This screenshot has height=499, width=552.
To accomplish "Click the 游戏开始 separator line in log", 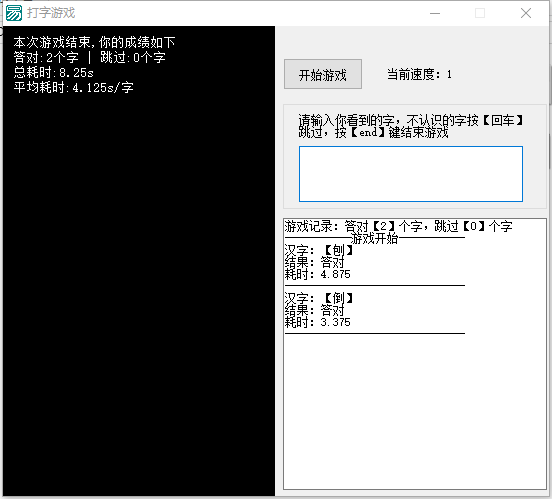I will tap(375, 238).
